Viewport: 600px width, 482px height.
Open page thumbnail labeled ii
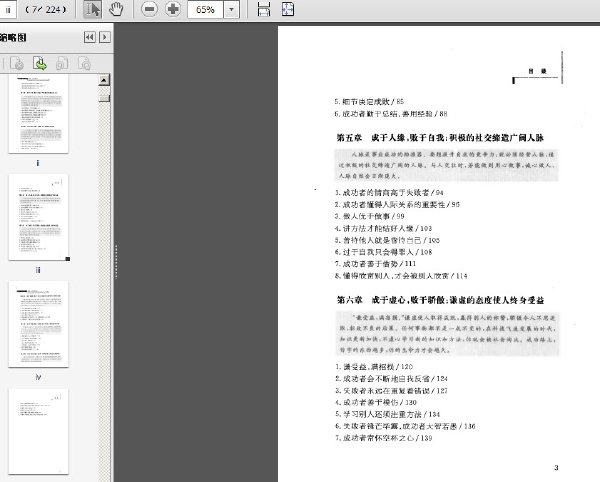(x=38, y=217)
